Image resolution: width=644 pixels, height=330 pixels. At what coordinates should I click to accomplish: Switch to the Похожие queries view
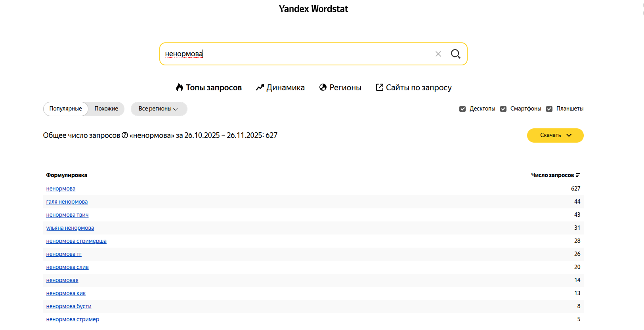point(106,109)
